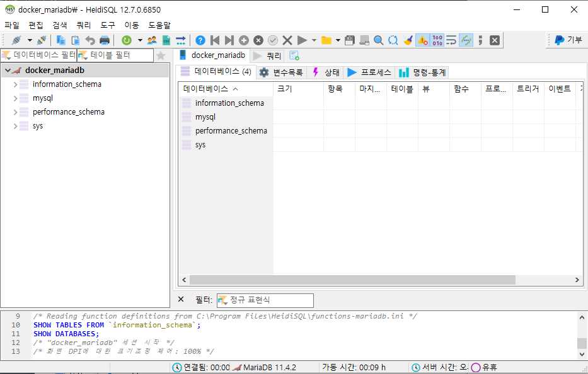
Task: Open the 프로세스 tab
Action: (x=369, y=72)
